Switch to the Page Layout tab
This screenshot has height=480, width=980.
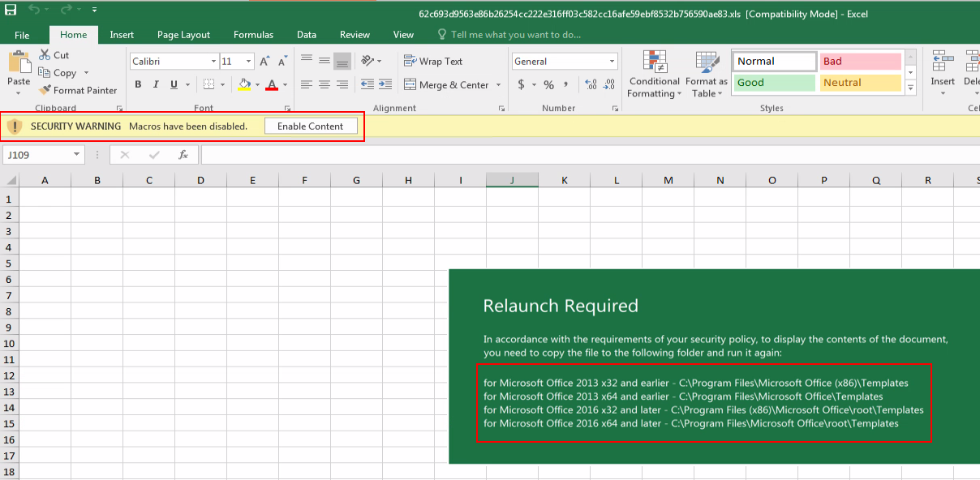pyautogui.click(x=183, y=35)
